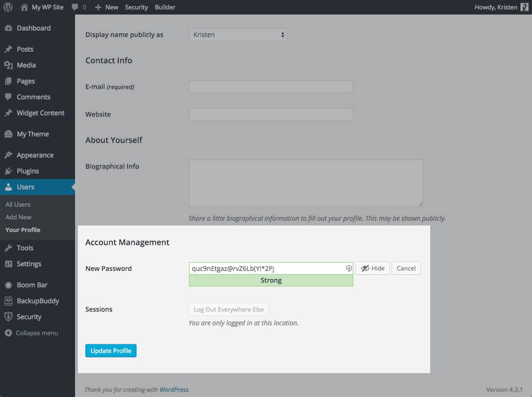Image resolution: width=532 pixels, height=397 pixels.
Task: Open the BackupBuddy menu item
Action: pos(38,301)
